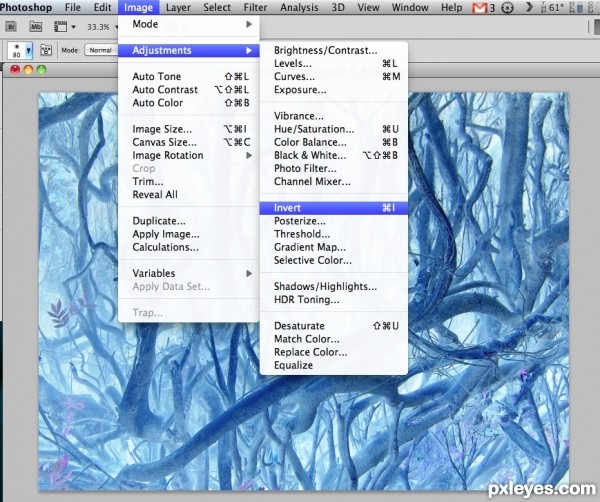Select Reveal All in Image menu

189,194
